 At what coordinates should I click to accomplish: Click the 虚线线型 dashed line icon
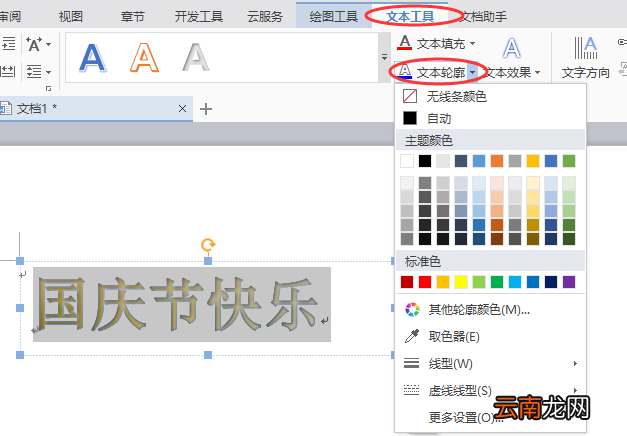coord(411,390)
